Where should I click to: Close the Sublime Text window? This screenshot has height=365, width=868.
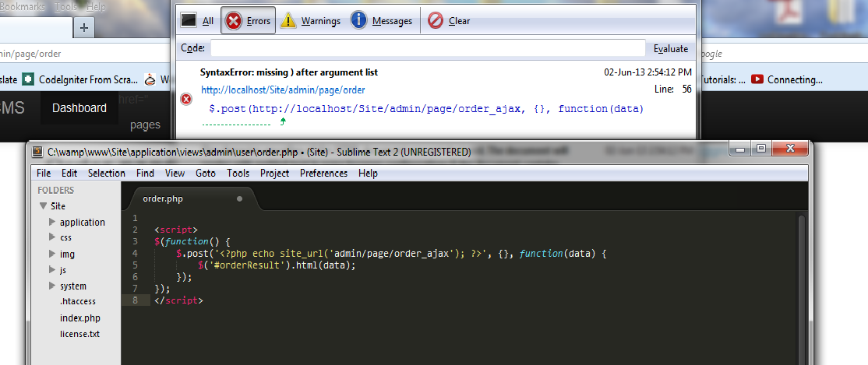coord(789,148)
